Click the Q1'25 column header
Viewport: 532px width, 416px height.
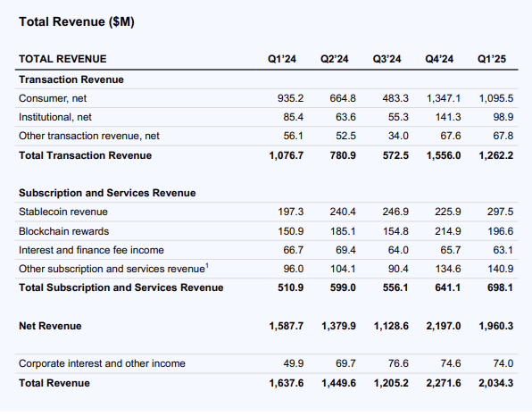[492, 59]
